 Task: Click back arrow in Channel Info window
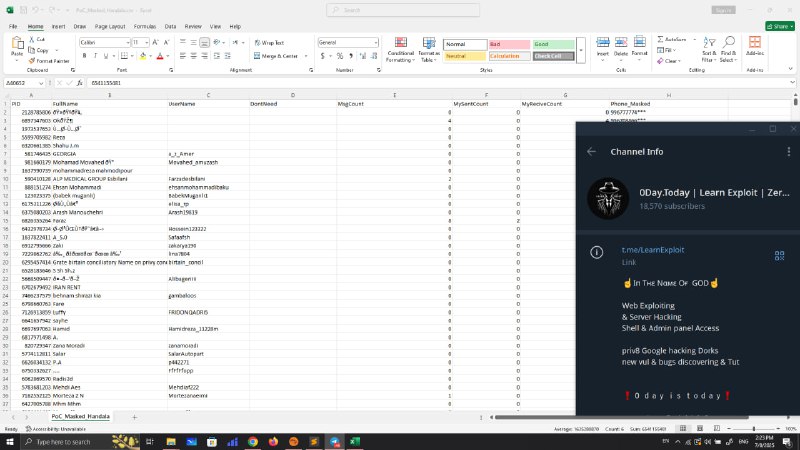pyautogui.click(x=591, y=152)
